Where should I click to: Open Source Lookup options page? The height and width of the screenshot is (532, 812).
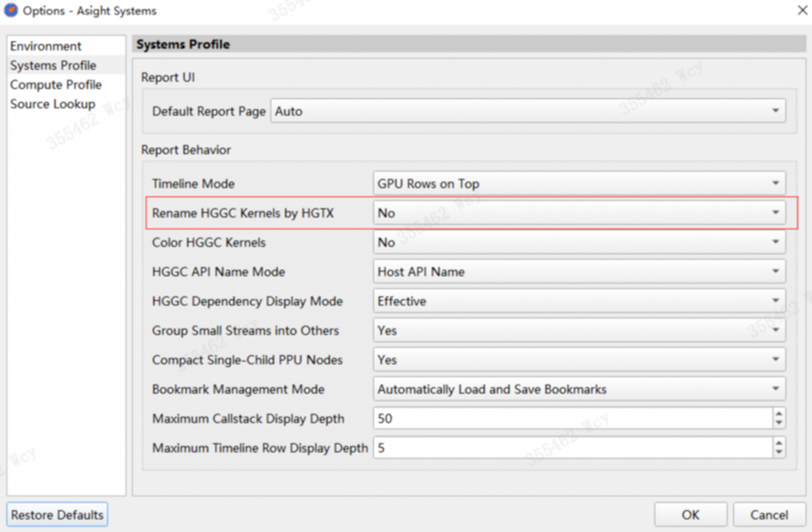tap(66, 104)
